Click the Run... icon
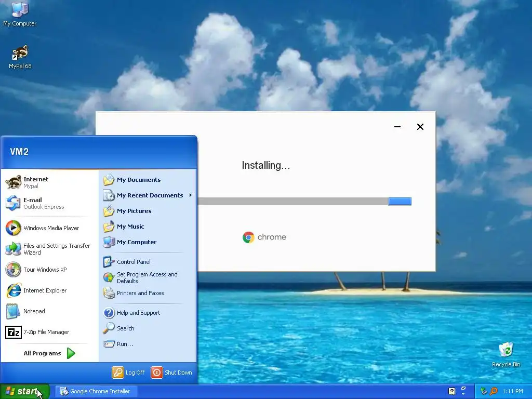This screenshot has height=399, width=532. coord(109,344)
